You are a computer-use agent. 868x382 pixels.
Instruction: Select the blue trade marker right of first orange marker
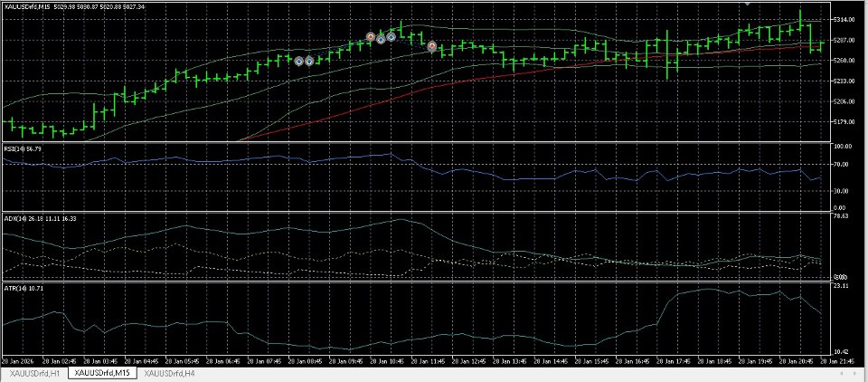coord(381,39)
